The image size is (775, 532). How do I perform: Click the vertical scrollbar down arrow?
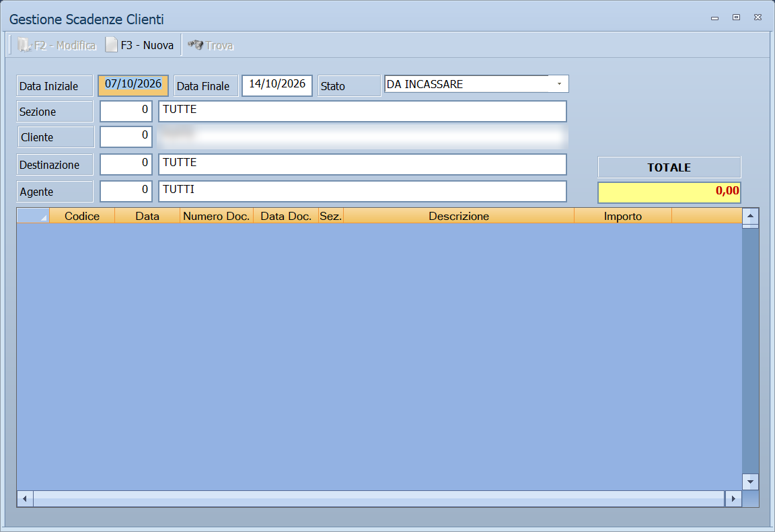[750, 482]
